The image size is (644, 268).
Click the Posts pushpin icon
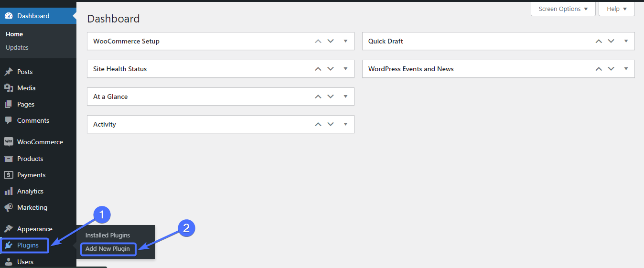[9, 72]
